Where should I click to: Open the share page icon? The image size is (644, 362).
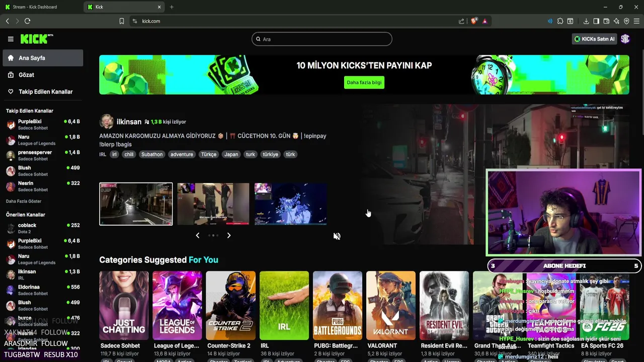pos(461,21)
